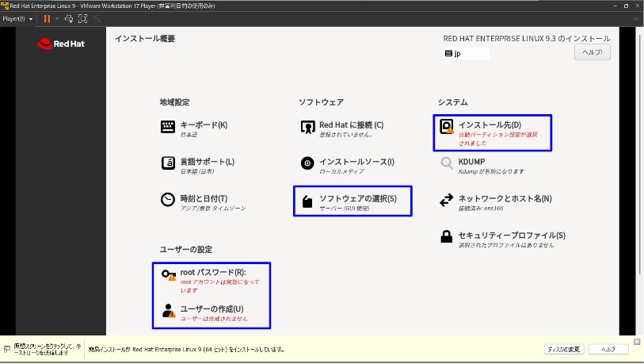Open the Player menu dropdown

17,19
